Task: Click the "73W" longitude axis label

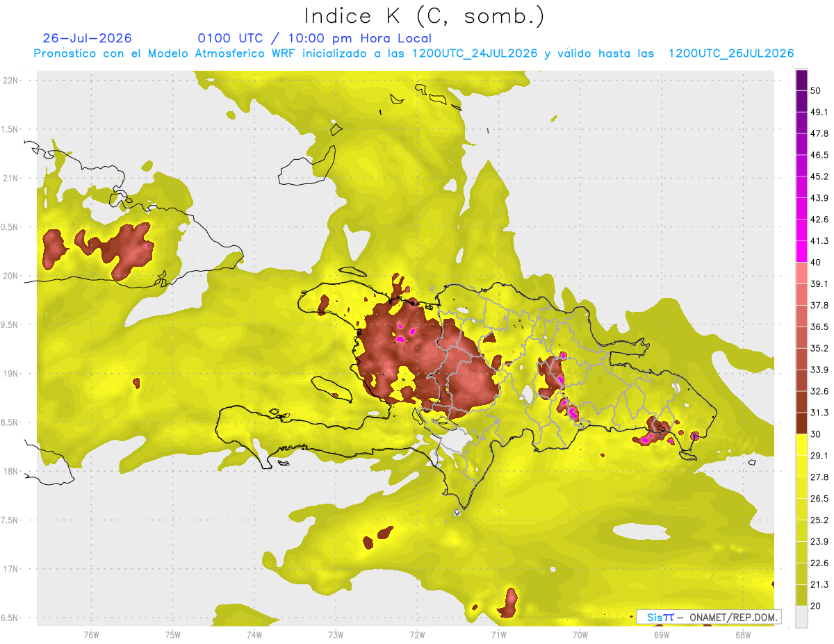Action: [x=336, y=634]
